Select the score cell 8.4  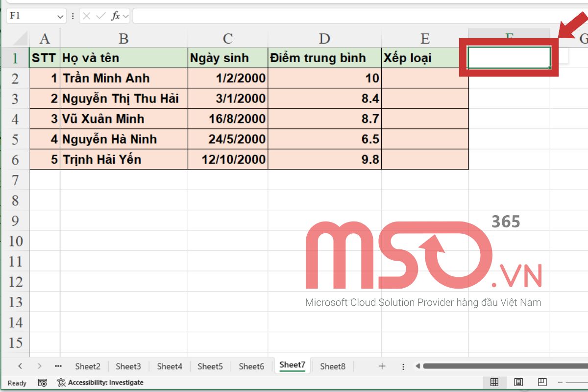point(324,98)
